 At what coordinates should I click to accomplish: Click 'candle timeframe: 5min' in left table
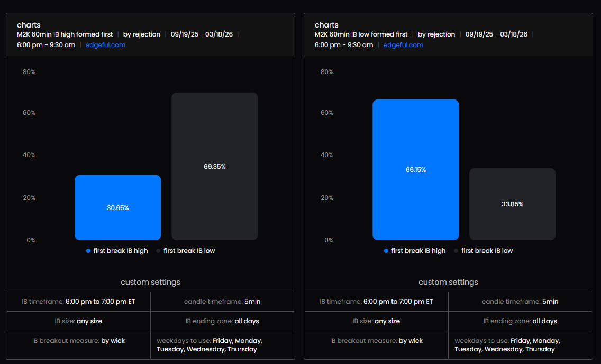point(222,302)
